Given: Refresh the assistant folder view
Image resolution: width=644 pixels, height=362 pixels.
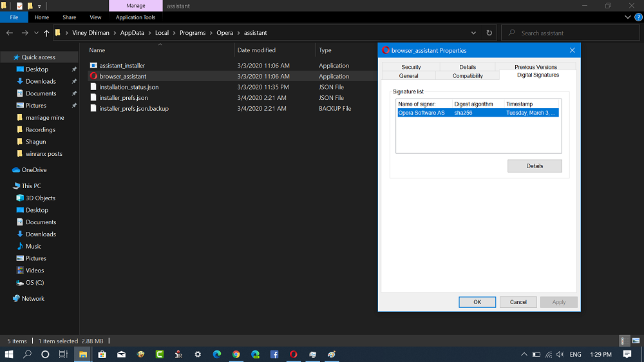Looking at the screenshot, I should coord(489,33).
